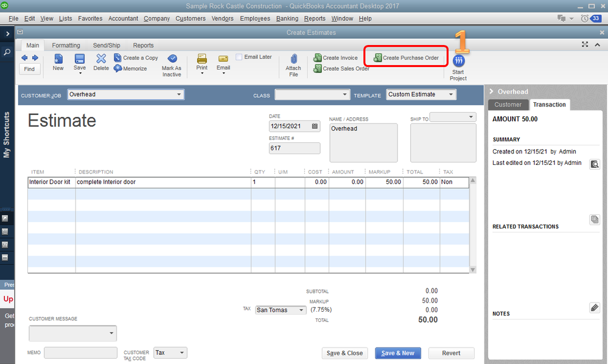Open transaction history magnifier icon in panel
This screenshot has height=364, width=608.
(595, 164)
